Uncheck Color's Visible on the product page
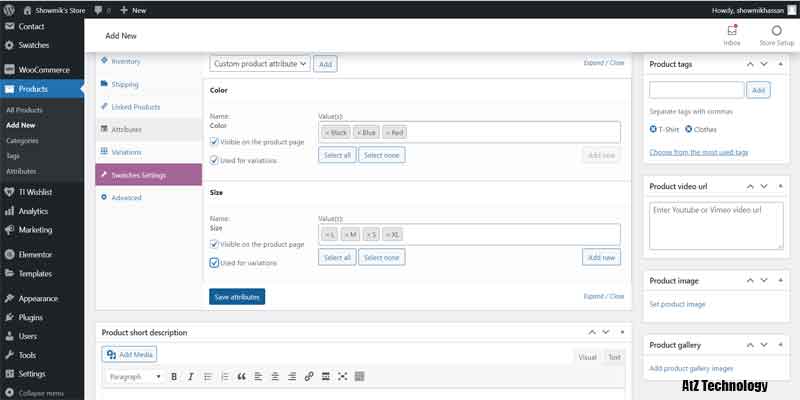This screenshot has height=400, width=800. click(x=215, y=142)
